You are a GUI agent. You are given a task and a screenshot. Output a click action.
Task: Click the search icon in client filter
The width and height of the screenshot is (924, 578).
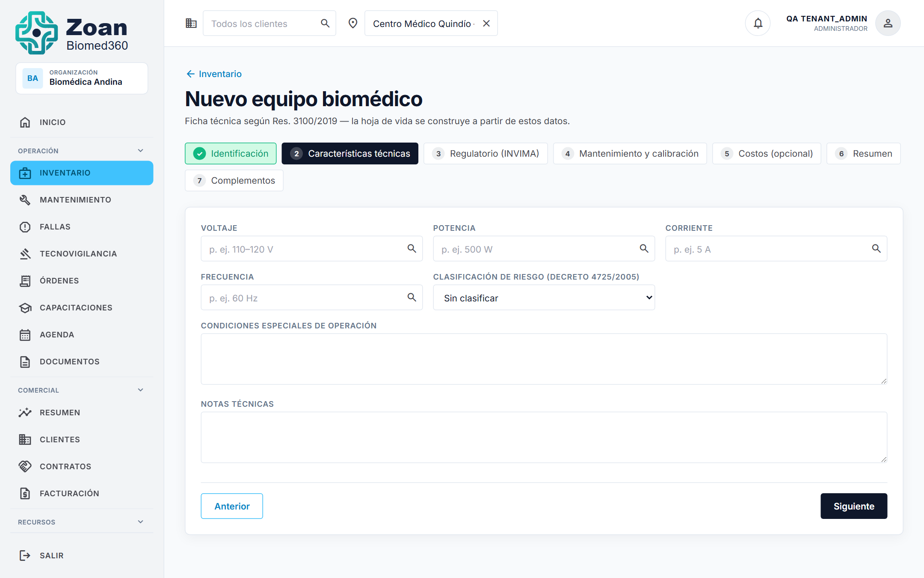(x=325, y=24)
